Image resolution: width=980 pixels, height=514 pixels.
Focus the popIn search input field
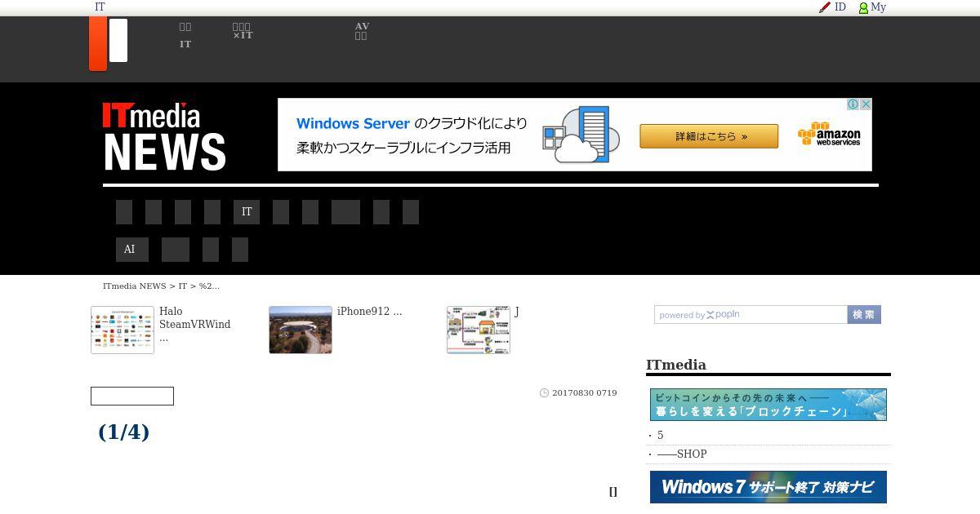point(751,314)
